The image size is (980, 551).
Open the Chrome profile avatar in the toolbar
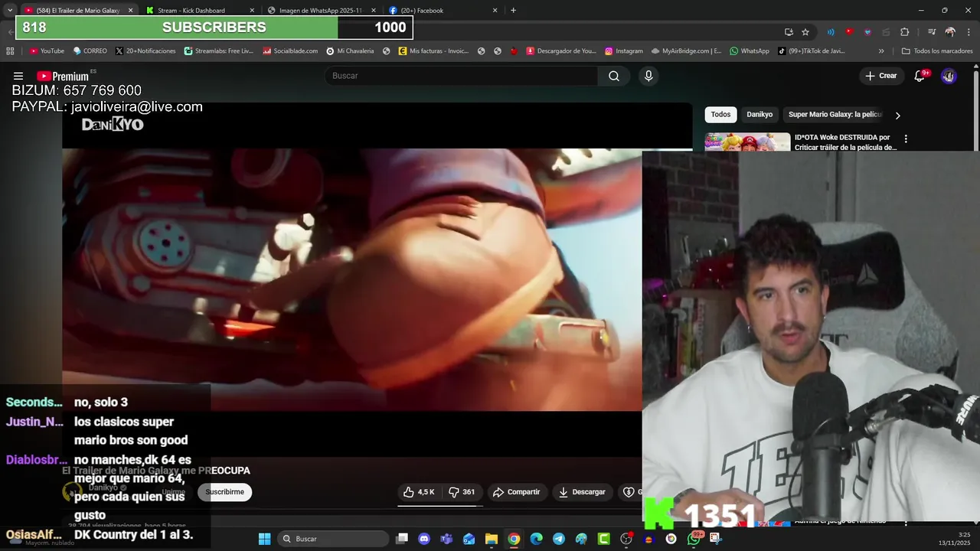click(950, 32)
